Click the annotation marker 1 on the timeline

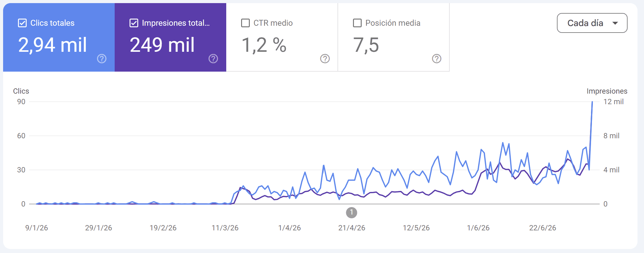(351, 213)
